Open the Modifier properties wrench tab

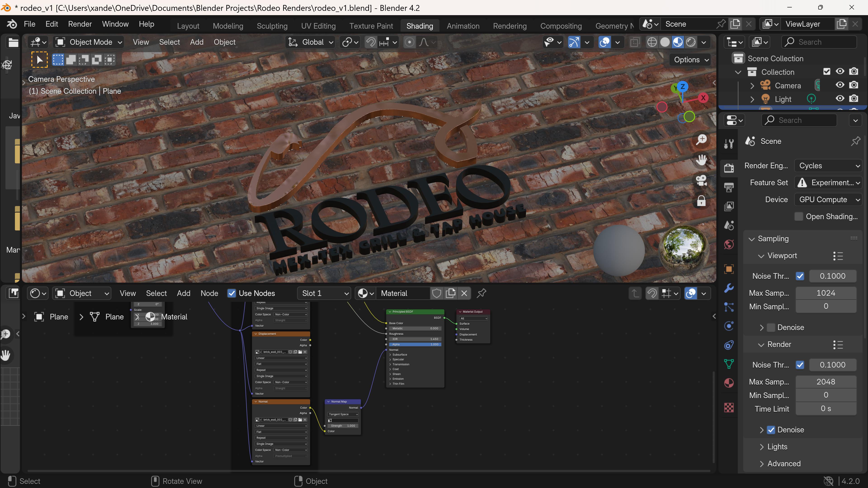729,288
